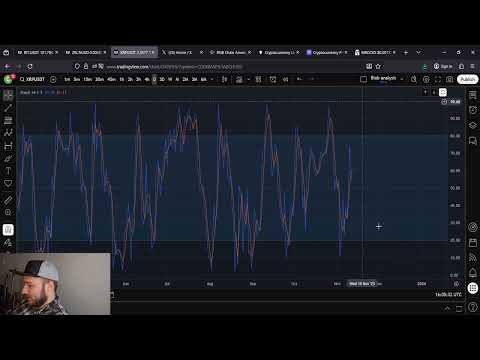480x360 pixels.
Task: Open the Alert tool in top toolbar
Action: coord(273,79)
